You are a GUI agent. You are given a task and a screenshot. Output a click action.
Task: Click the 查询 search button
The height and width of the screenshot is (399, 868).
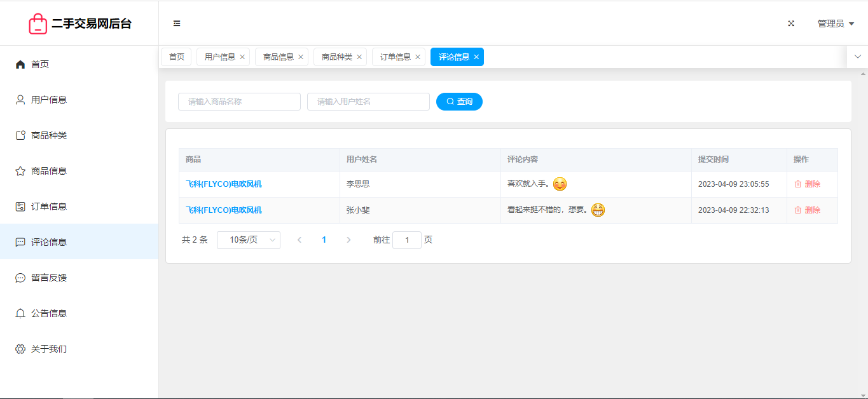click(x=459, y=102)
